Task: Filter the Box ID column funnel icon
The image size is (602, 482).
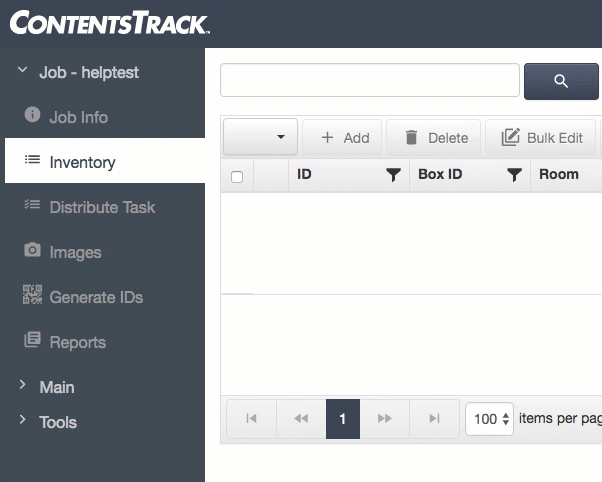Action: pos(514,175)
